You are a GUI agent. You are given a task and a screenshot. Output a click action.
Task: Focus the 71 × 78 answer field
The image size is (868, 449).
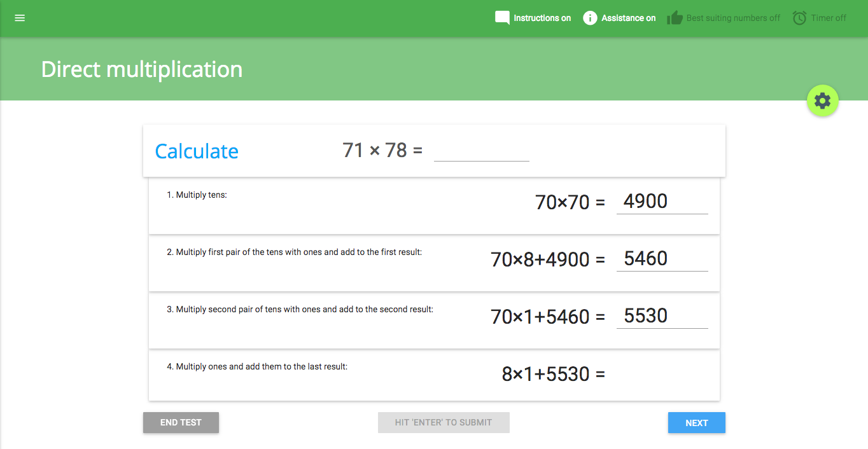pos(482,151)
